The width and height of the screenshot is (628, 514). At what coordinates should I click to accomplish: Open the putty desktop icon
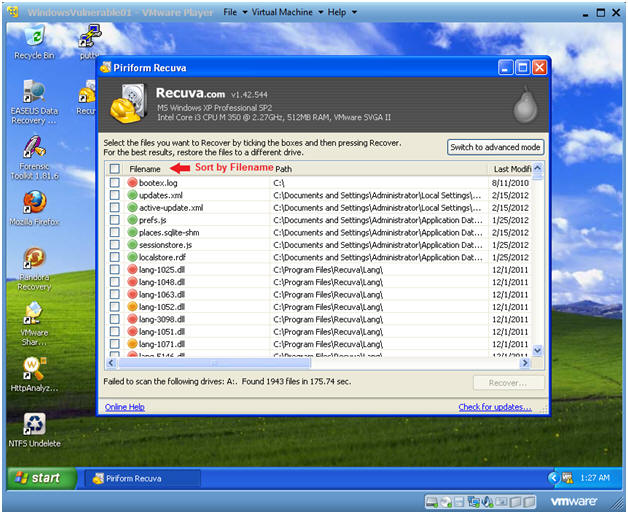(x=89, y=41)
